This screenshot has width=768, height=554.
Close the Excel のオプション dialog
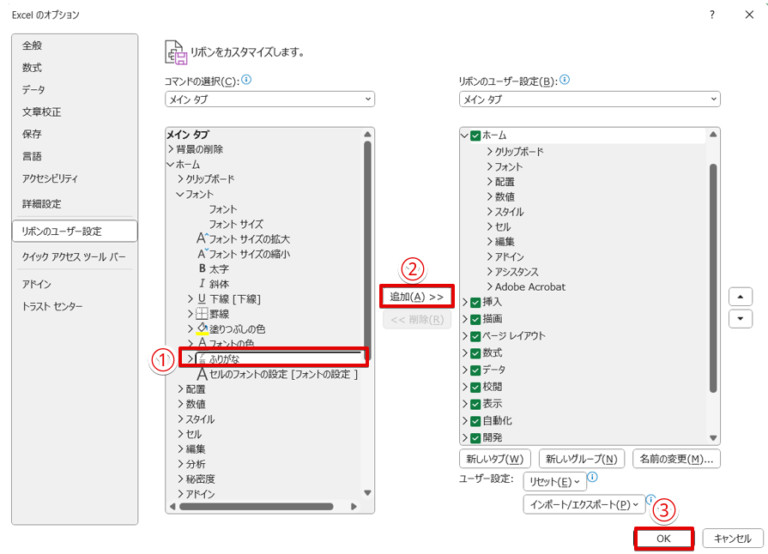pos(749,15)
